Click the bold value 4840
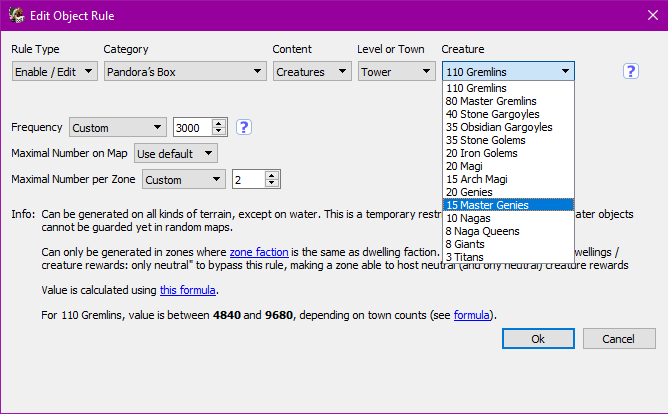Viewport: 668px width, 414px height. 227,315
